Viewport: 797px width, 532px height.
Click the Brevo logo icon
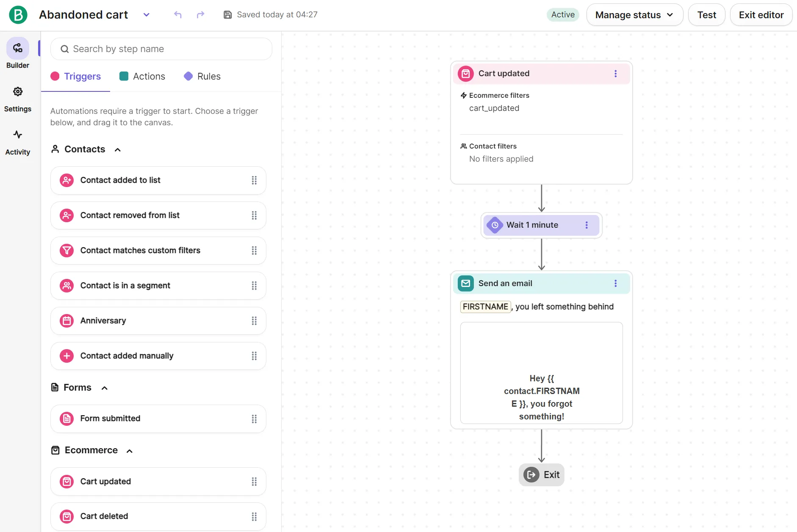pyautogui.click(x=18, y=15)
